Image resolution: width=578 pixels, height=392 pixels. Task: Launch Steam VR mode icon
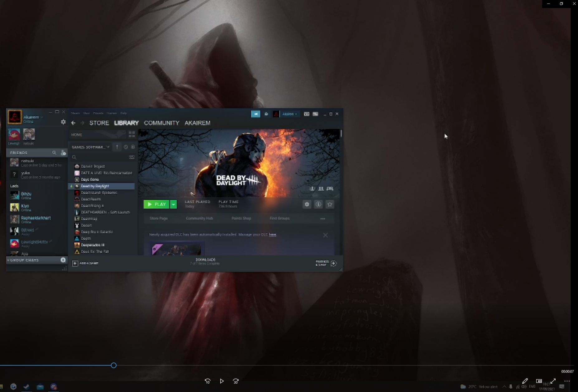point(307,114)
